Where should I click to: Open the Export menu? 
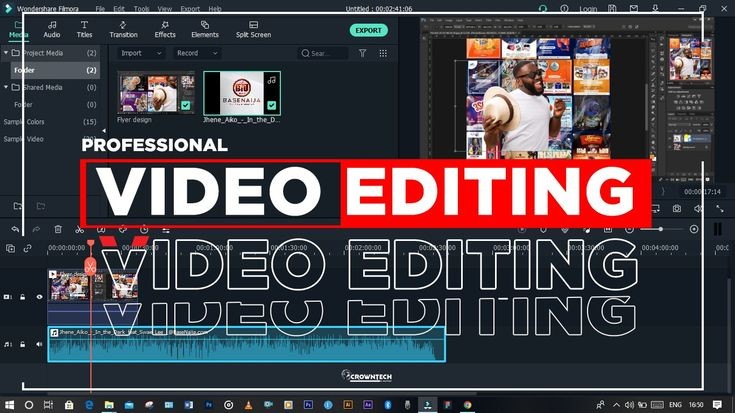pos(190,8)
